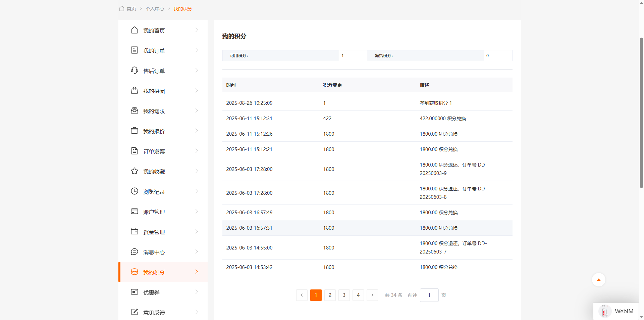This screenshot has height=320, width=644.
Task: Open the WebIM chat widget
Action: pos(616,311)
